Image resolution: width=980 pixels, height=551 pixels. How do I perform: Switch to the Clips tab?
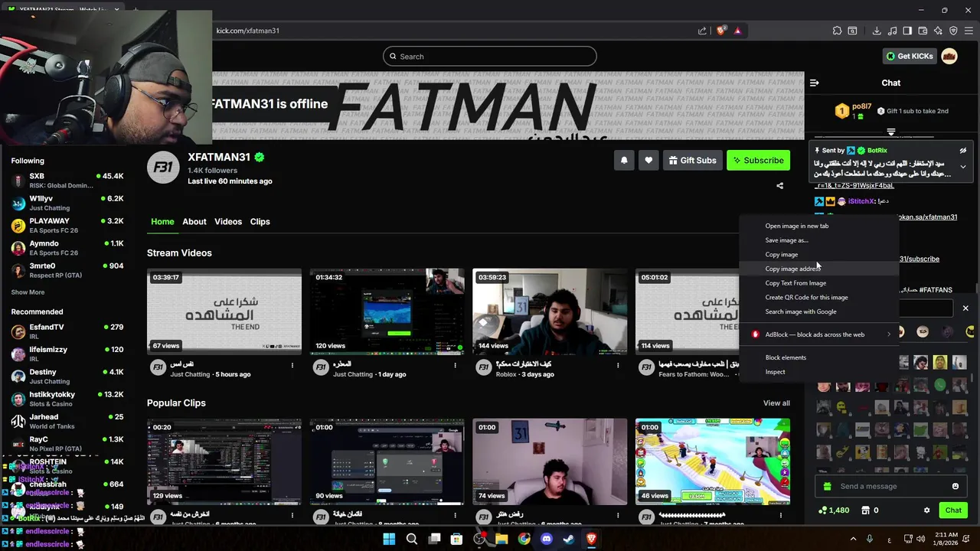click(260, 221)
